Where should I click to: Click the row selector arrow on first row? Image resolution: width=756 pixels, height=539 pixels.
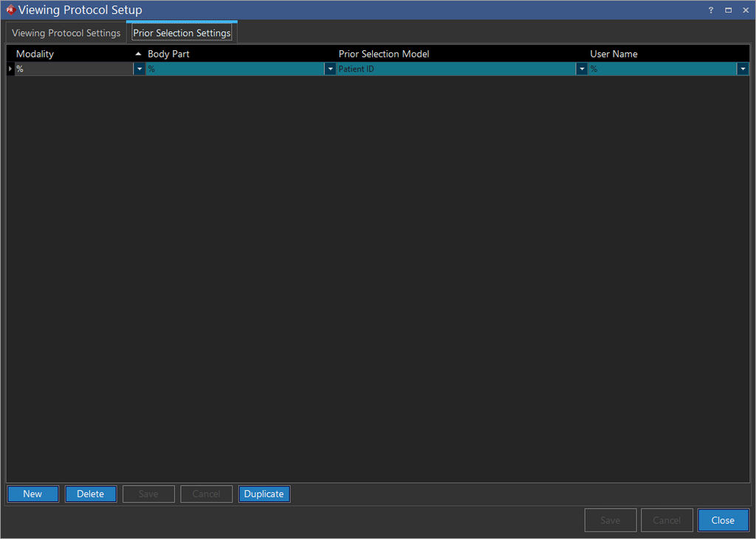(10, 69)
